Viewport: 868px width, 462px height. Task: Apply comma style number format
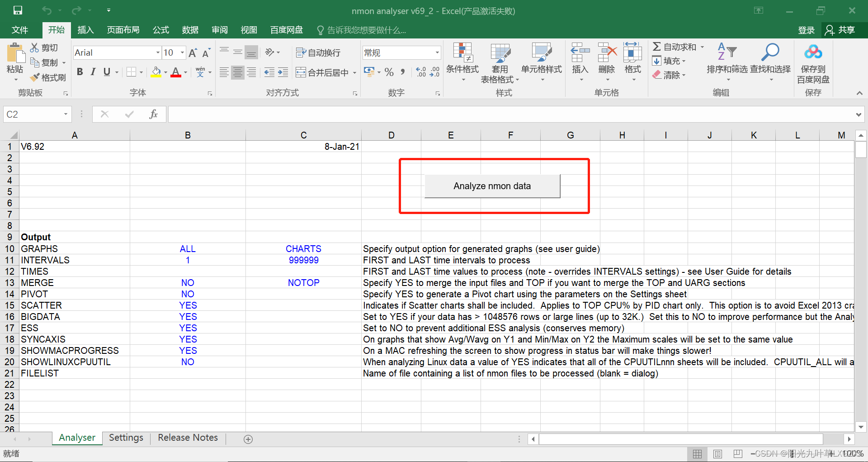(x=403, y=72)
